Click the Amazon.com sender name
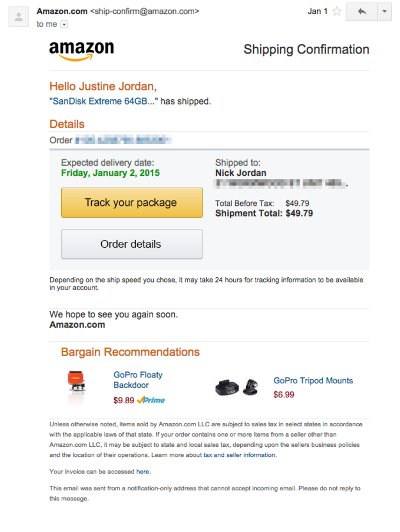 (x=61, y=11)
